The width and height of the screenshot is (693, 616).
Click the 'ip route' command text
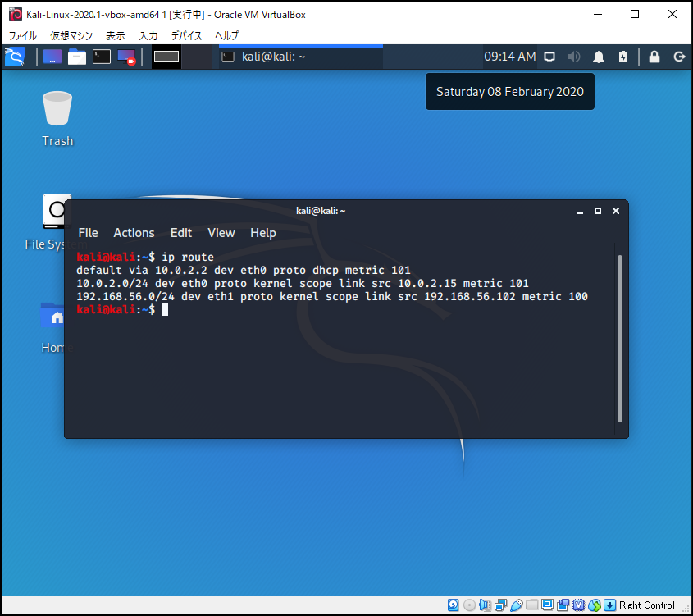(188, 258)
